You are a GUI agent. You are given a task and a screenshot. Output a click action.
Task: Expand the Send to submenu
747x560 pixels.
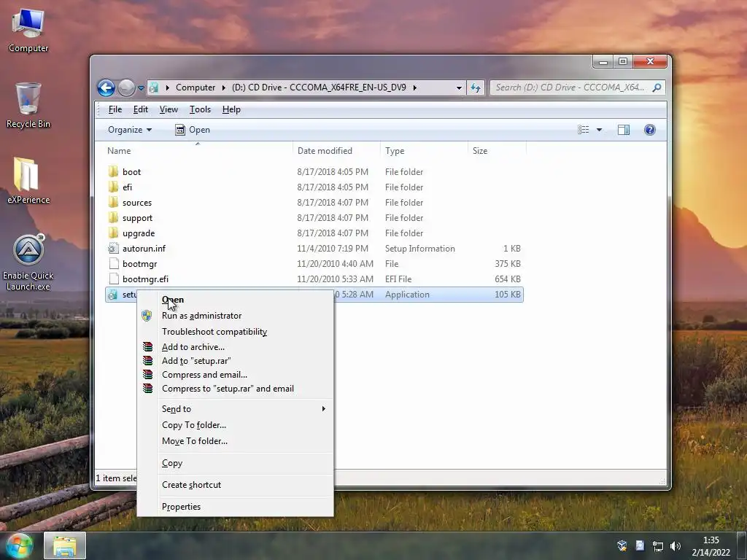pyautogui.click(x=236, y=409)
